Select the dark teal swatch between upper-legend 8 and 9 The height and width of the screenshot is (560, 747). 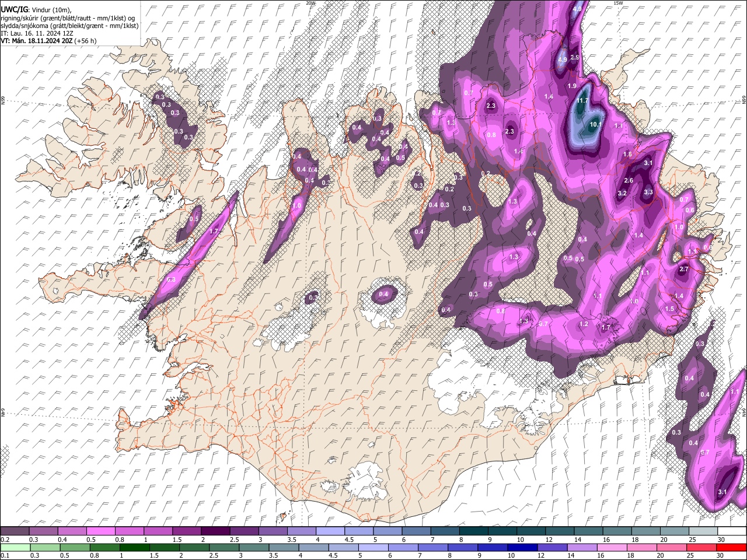tap(473, 531)
